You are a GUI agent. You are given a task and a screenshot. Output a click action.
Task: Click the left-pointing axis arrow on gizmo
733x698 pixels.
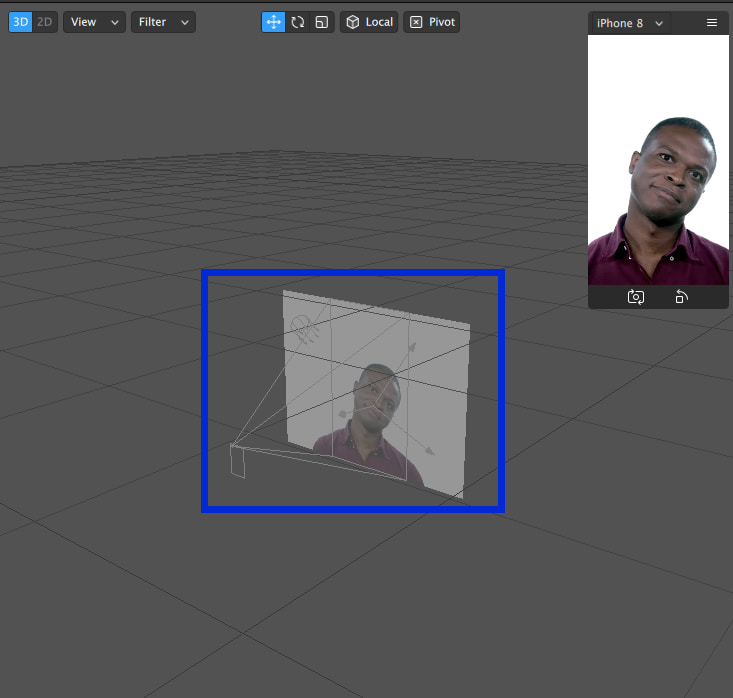344,414
